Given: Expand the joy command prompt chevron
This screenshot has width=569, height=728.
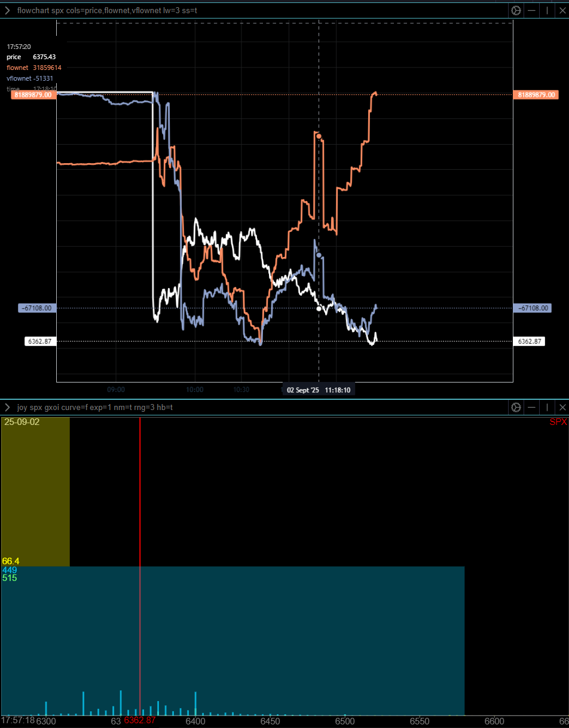Looking at the screenshot, I should [x=7, y=407].
